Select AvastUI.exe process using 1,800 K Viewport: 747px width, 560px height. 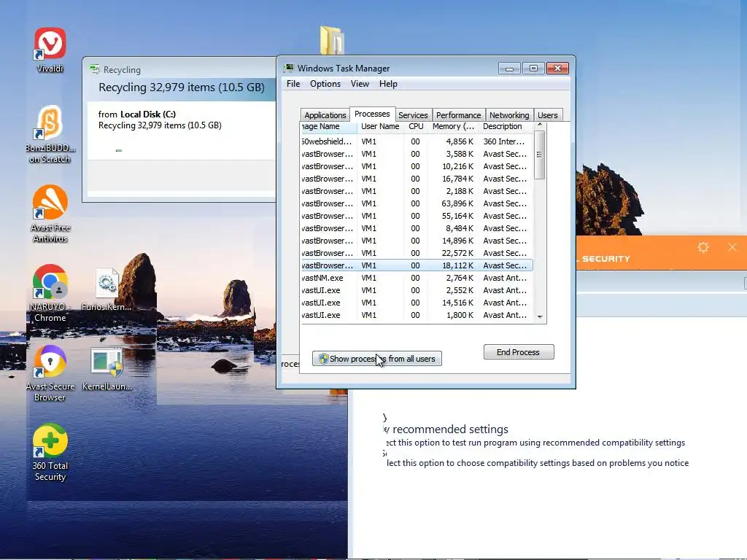[x=417, y=315]
